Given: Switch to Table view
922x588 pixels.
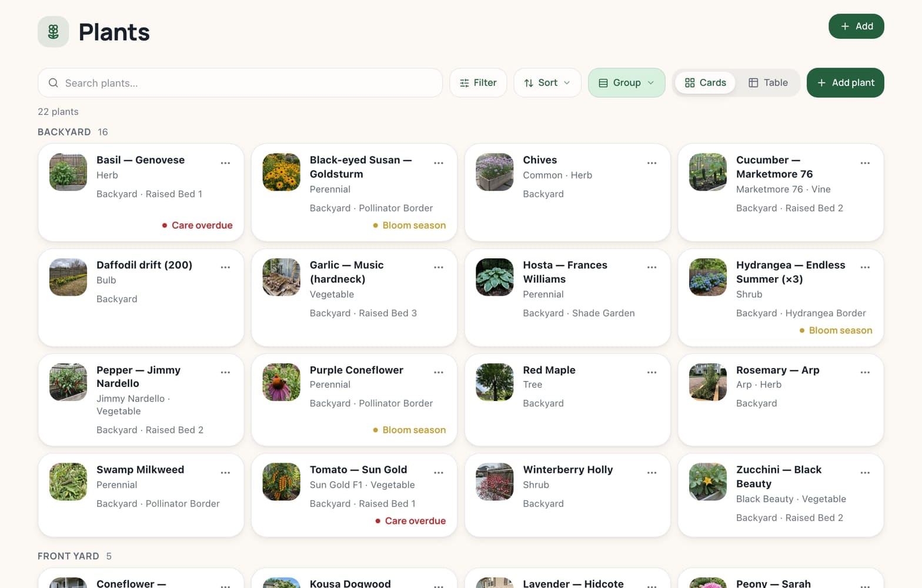Looking at the screenshot, I should [x=768, y=83].
